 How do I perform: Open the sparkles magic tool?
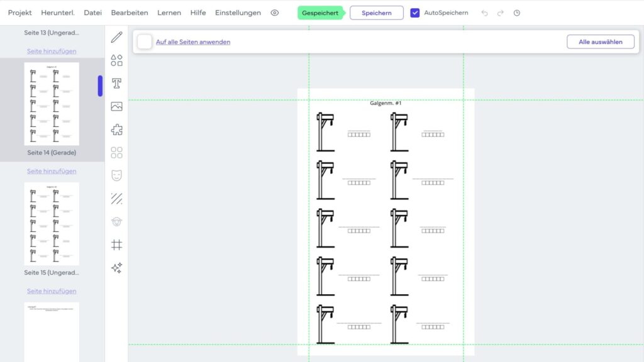click(116, 268)
